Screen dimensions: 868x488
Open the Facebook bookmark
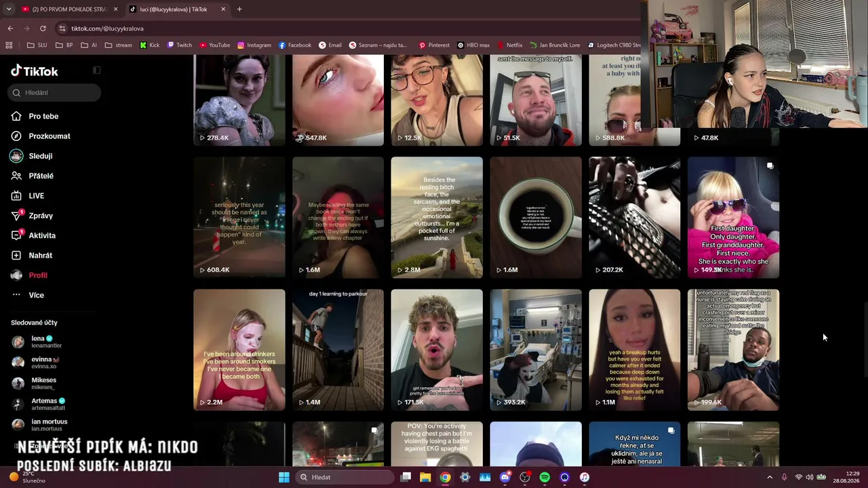point(295,45)
